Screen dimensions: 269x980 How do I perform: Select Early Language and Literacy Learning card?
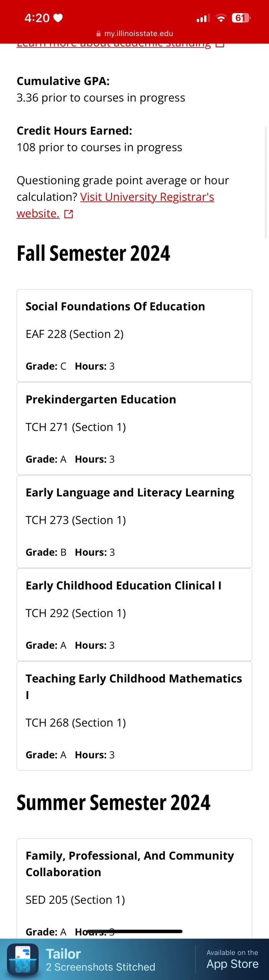[134, 521]
